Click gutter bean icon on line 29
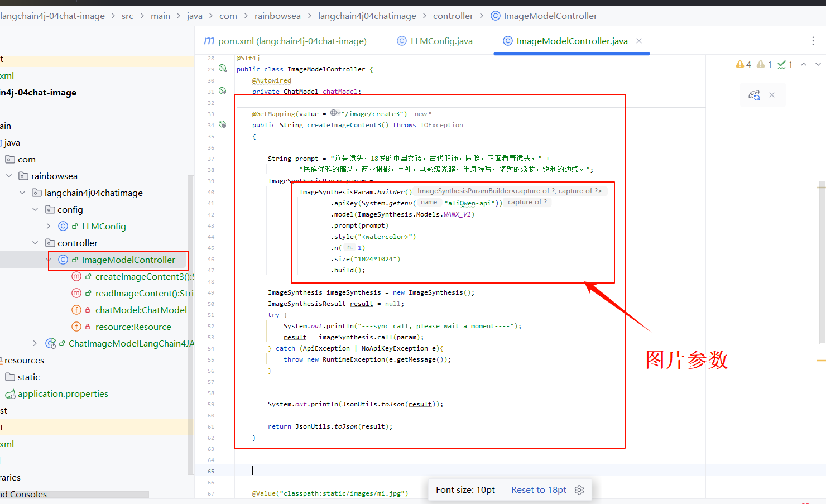The image size is (826, 504). pyautogui.click(x=223, y=69)
